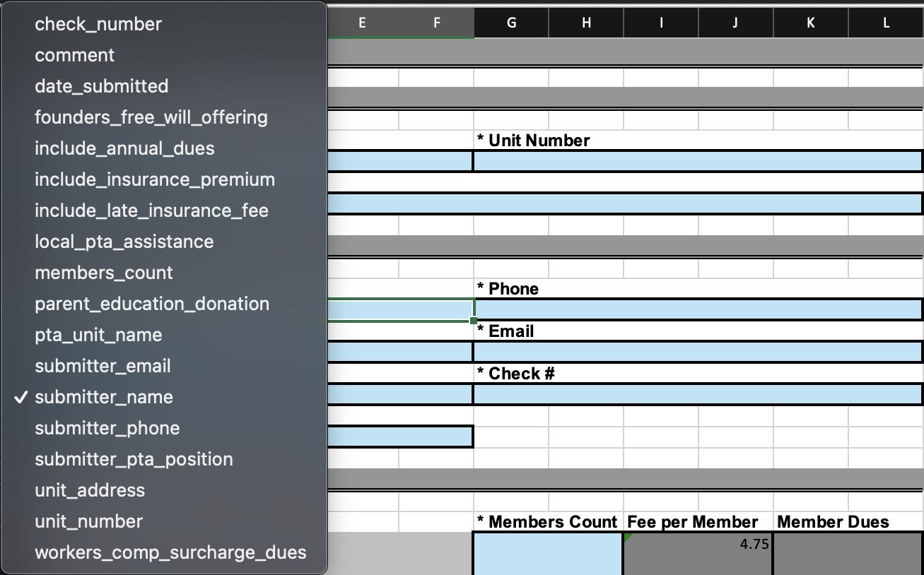
Task: Select column J header
Action: coord(736,23)
